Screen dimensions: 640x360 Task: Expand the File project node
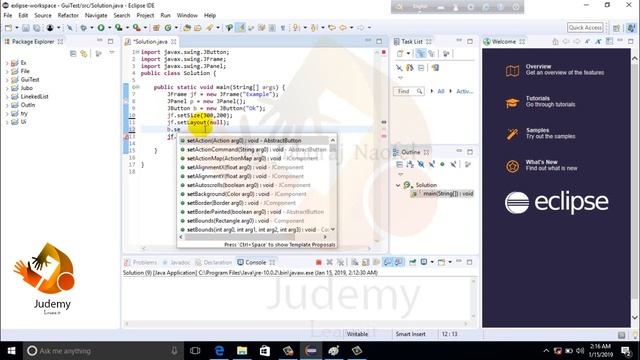coord(7,71)
